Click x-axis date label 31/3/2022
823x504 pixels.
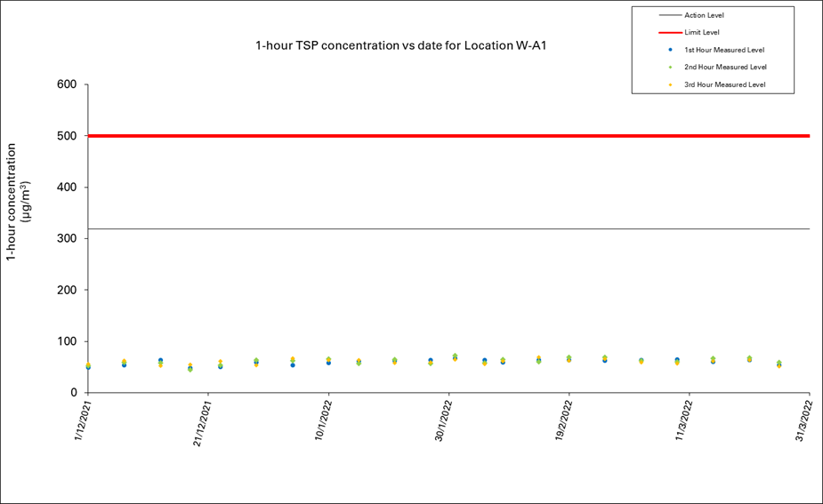[804, 420]
